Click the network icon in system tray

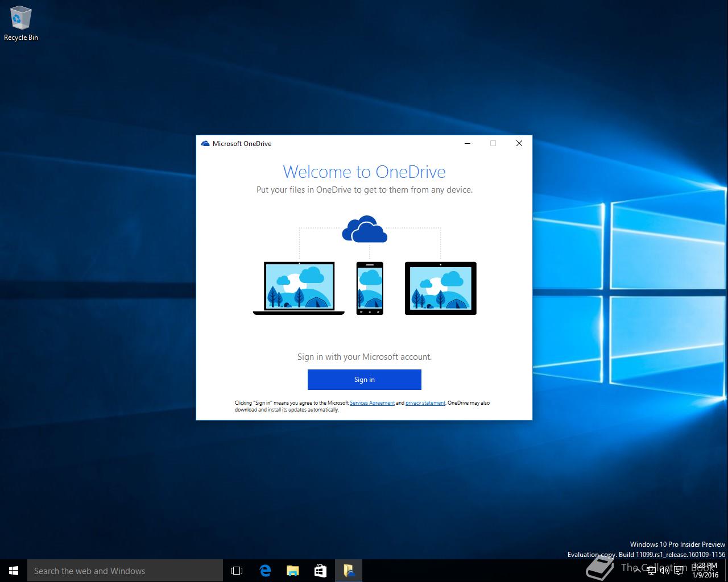click(x=651, y=571)
